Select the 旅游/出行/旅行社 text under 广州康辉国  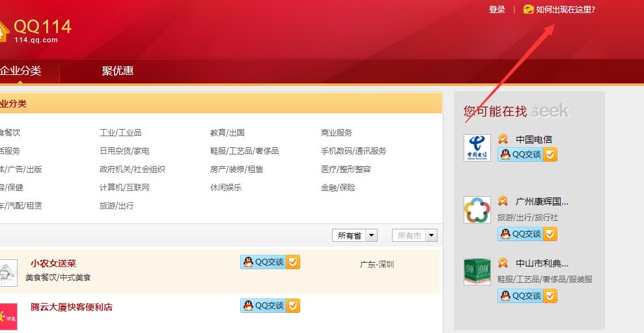[528, 218]
